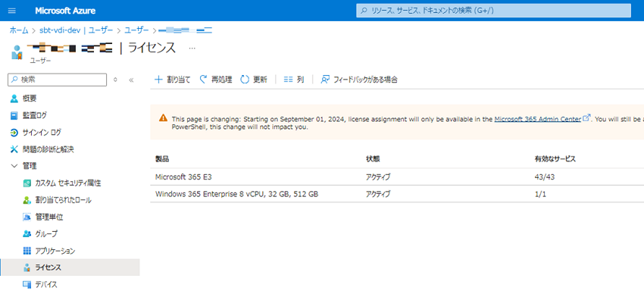644x294 pixels.
Task: Collapse the 管理 section chevron
Action: (14, 166)
